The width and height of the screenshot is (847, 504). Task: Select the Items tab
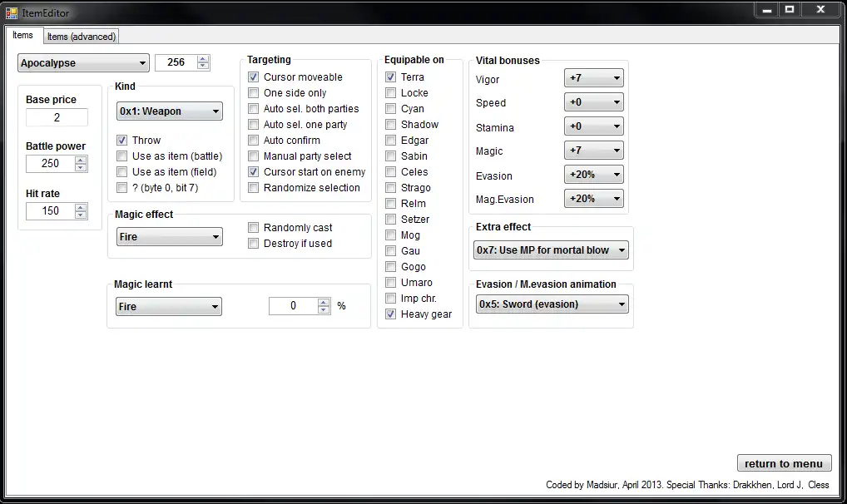[22, 35]
